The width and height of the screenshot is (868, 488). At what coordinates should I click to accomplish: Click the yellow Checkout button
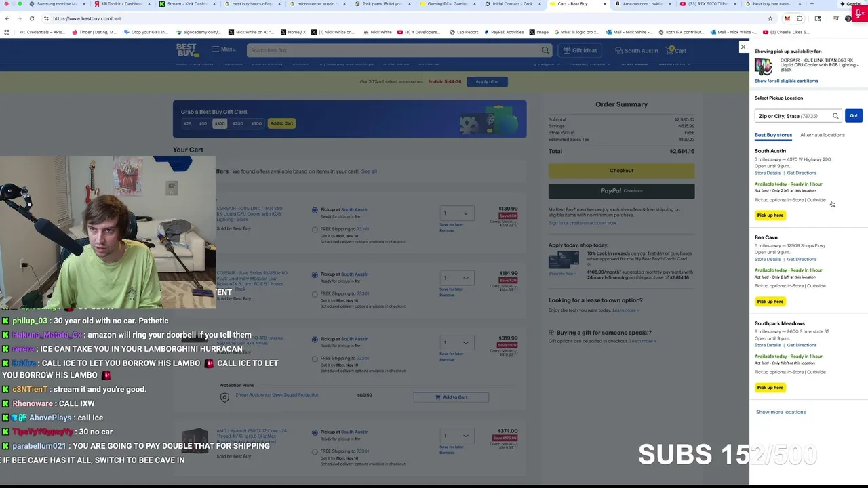621,171
